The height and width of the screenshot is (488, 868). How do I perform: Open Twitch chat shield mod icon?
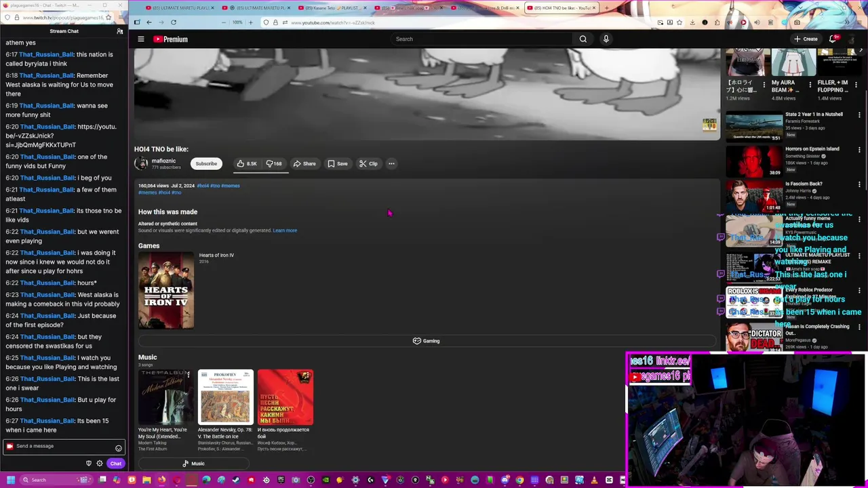click(x=88, y=464)
